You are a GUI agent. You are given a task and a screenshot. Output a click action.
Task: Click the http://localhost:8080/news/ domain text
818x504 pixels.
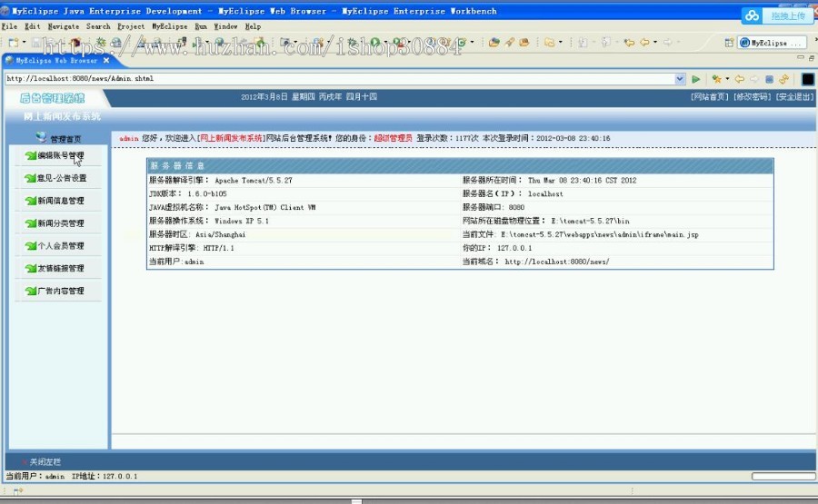pyautogui.click(x=556, y=262)
